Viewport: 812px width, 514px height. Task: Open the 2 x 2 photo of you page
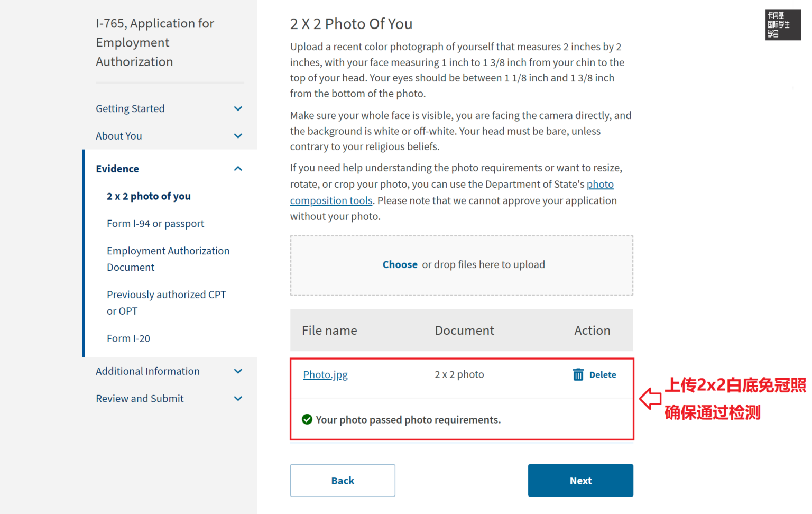149,196
